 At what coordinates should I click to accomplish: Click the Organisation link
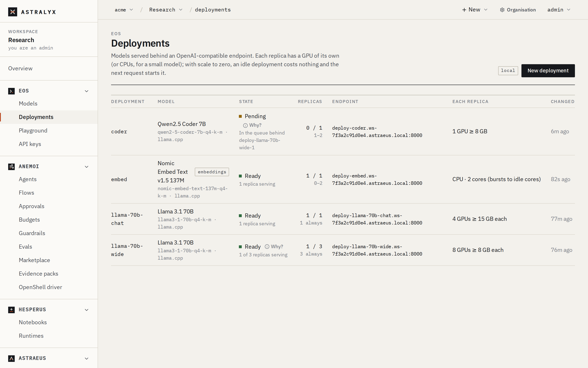pos(518,10)
